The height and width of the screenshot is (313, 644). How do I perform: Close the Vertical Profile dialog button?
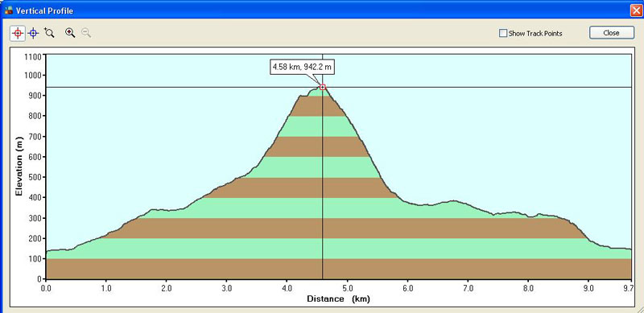pyautogui.click(x=611, y=33)
